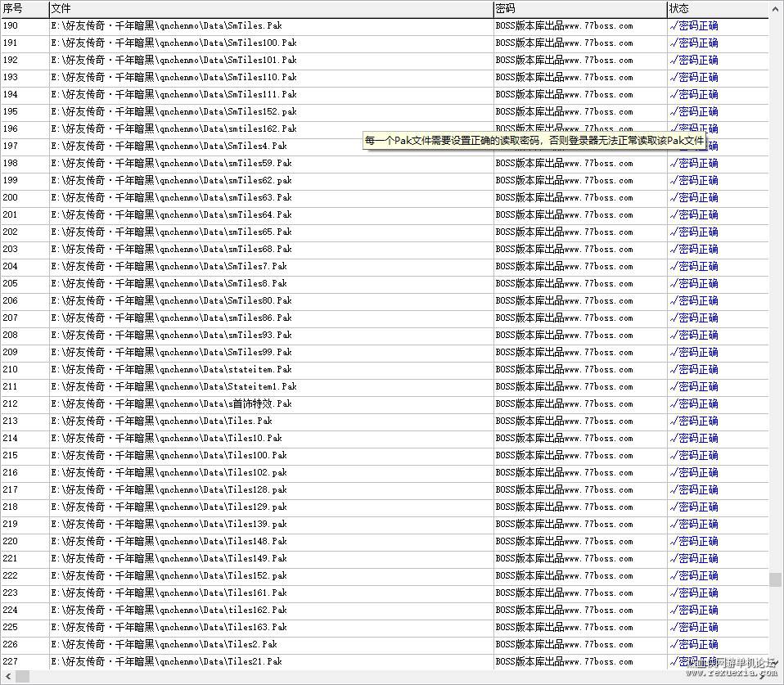Click 密码正确 status of row 220
Image resolution: width=784 pixels, height=685 pixels.
tap(698, 542)
